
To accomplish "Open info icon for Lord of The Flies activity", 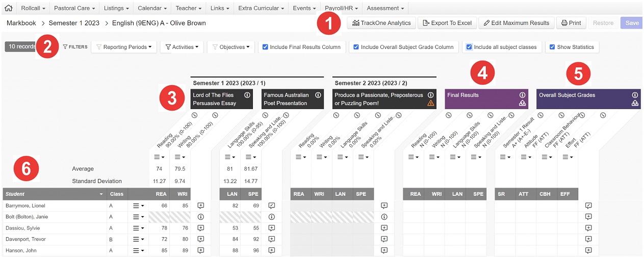I will [247, 95].
